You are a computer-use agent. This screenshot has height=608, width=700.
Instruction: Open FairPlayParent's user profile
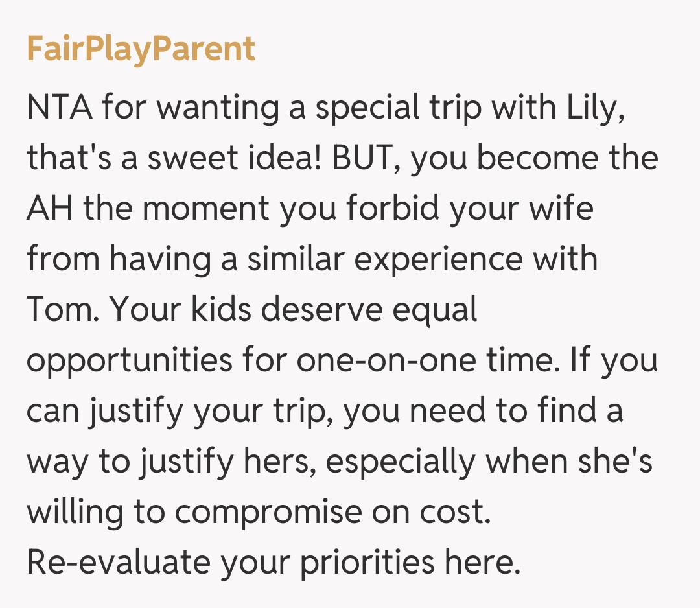click(x=141, y=49)
